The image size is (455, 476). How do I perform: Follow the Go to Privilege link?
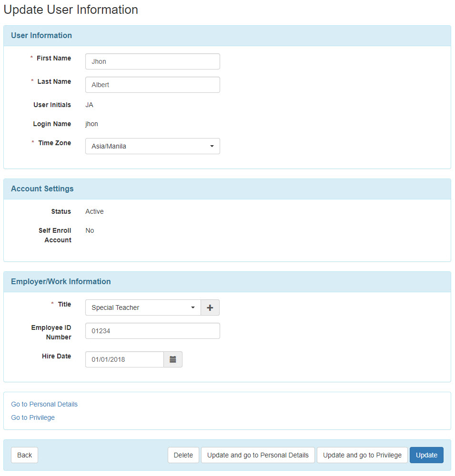coord(33,418)
